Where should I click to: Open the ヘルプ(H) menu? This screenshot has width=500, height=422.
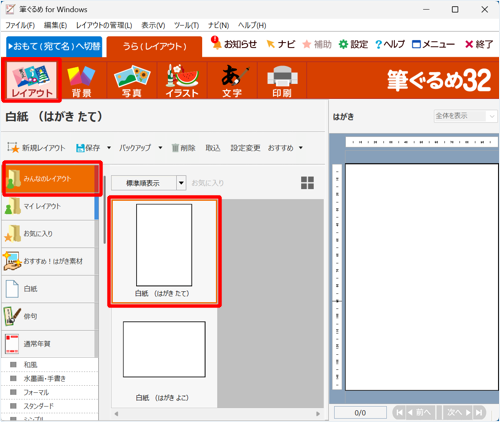(x=252, y=25)
